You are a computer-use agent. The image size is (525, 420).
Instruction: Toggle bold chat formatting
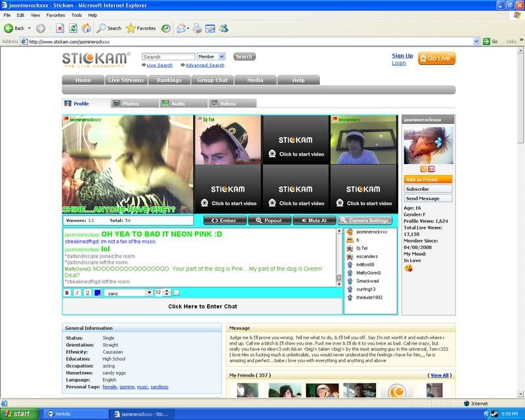pos(67,293)
